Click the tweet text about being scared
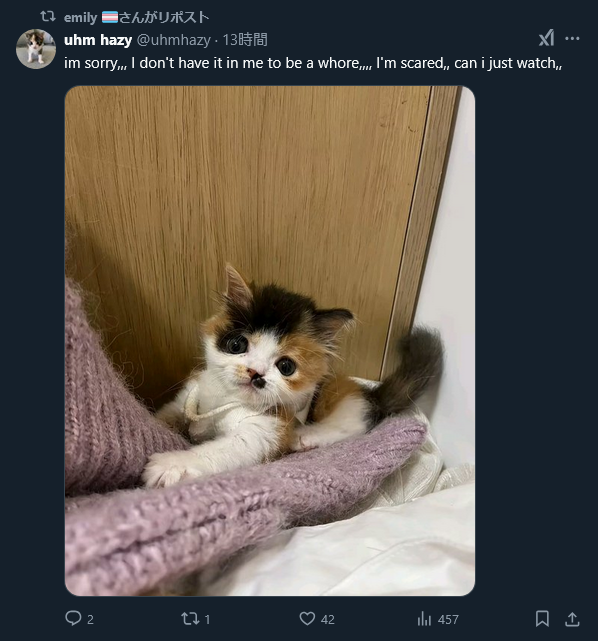The image size is (598, 641). 313,63
